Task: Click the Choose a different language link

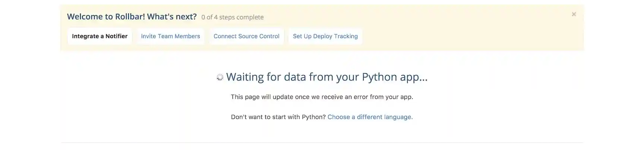Action: pos(370,117)
